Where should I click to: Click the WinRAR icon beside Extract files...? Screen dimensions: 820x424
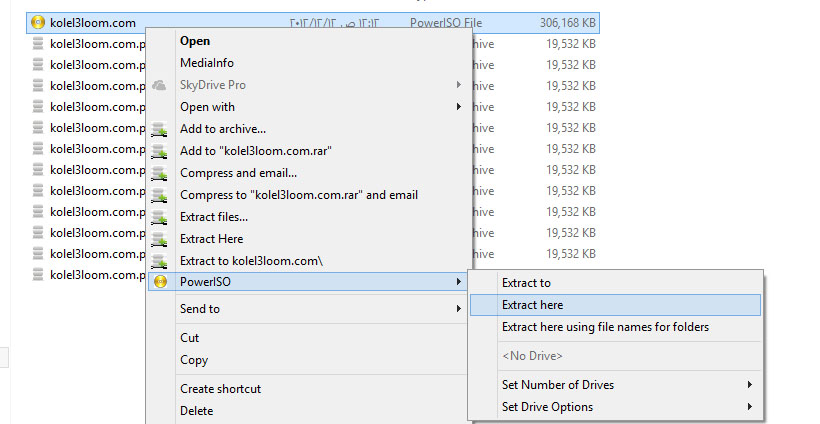[x=159, y=217]
